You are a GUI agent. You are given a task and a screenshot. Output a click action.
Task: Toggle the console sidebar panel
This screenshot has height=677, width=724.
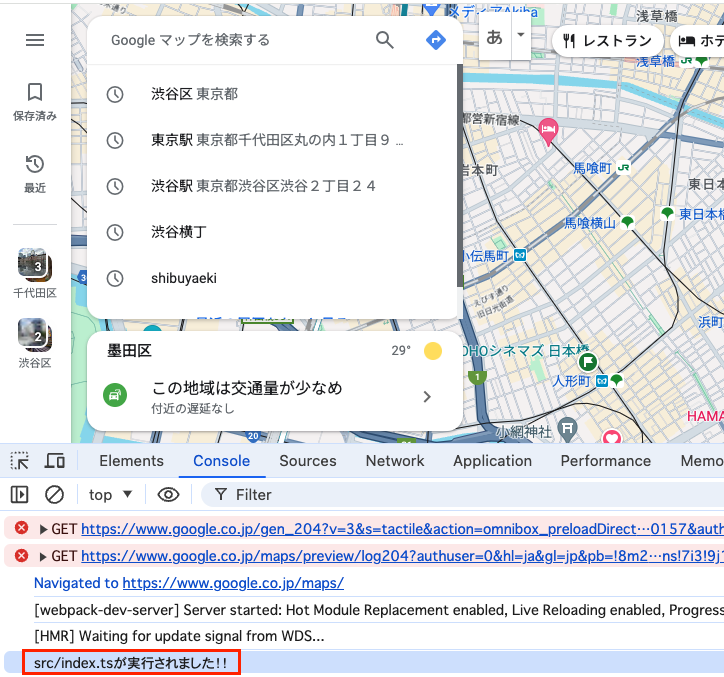coord(19,495)
